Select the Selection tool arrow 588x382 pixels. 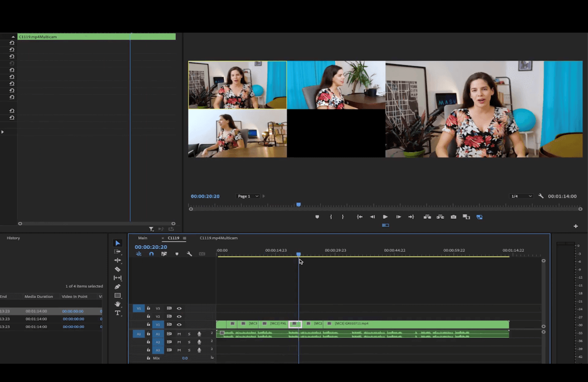coord(118,243)
